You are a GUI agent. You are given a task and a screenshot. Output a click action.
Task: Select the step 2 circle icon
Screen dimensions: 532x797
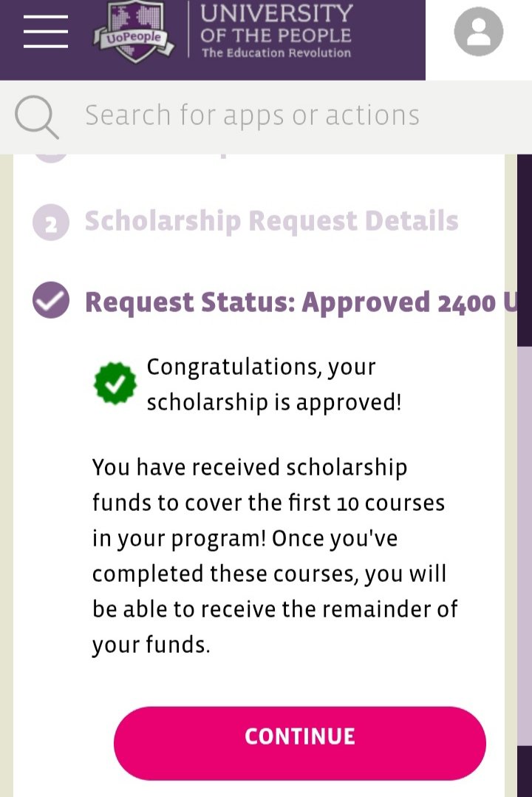(51, 223)
